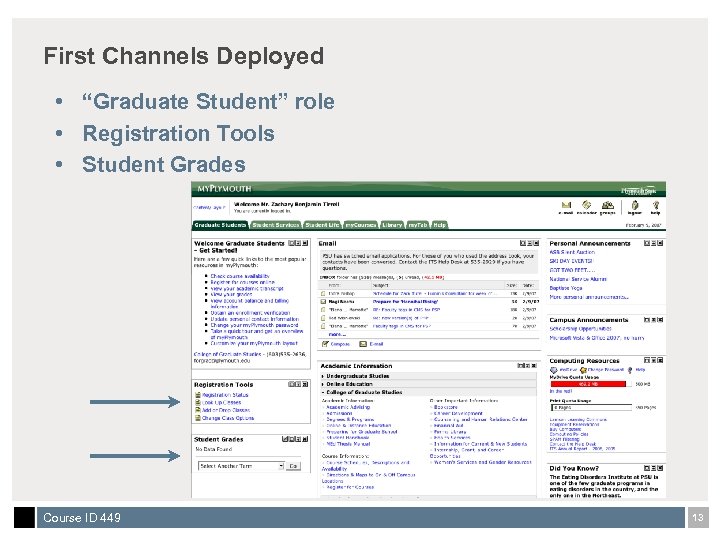Image resolution: width=720 pixels, height=540 pixels.
Task: Open the groups icon in header
Action: coord(608,205)
